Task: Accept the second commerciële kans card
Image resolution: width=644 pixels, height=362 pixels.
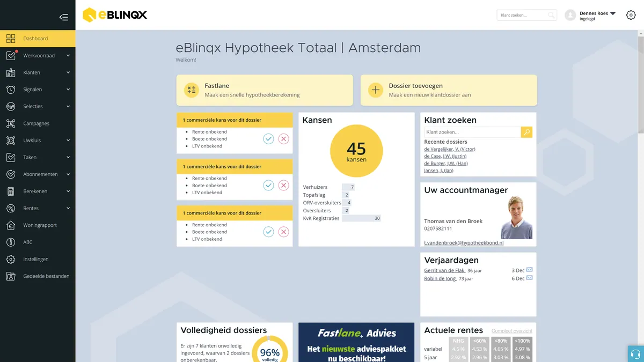Action: coord(268,186)
